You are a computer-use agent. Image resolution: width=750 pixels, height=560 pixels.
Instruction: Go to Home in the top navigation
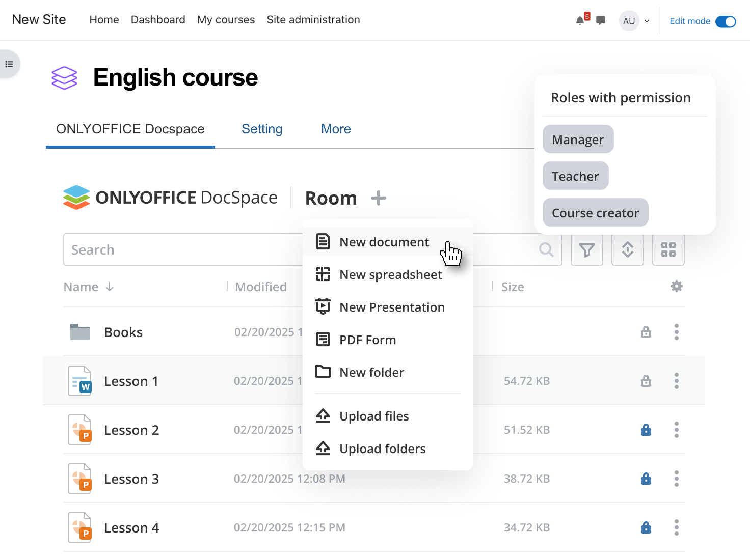[104, 20]
